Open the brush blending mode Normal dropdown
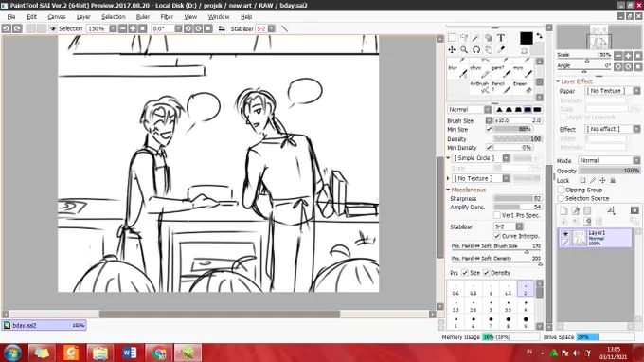644x362 pixels. 469,110
